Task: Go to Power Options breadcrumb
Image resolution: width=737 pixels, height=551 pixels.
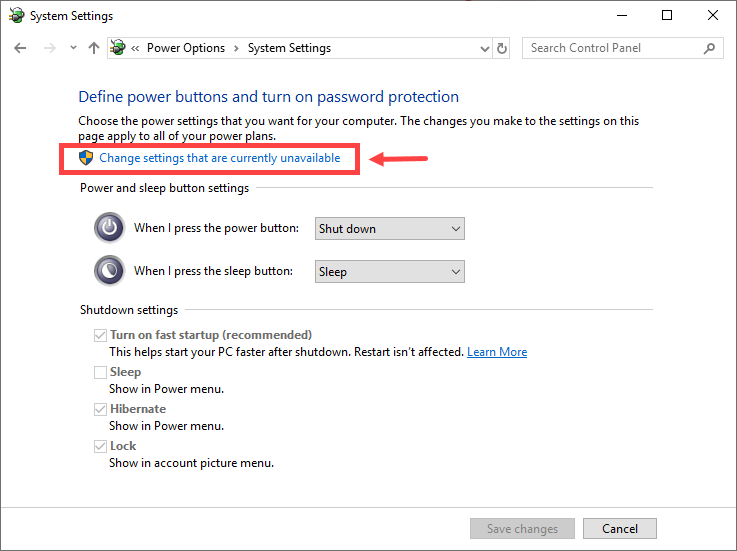Action: click(186, 48)
